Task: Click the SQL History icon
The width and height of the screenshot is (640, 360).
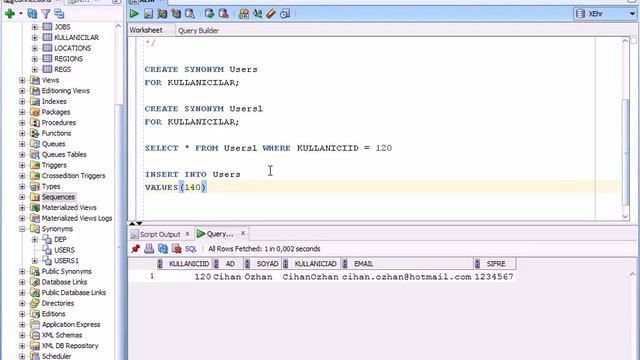Action: [285, 14]
